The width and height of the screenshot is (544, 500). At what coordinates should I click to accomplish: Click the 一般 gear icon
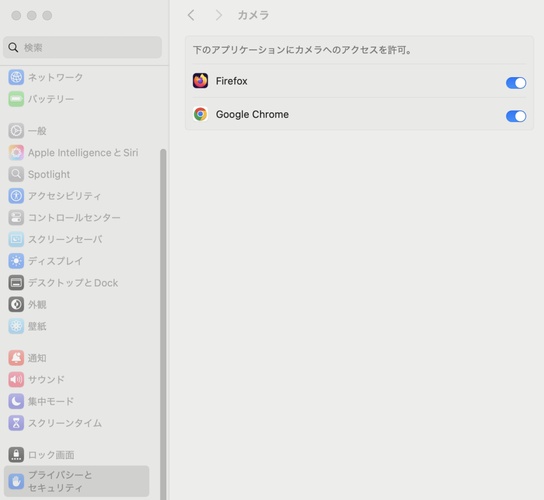[16, 131]
